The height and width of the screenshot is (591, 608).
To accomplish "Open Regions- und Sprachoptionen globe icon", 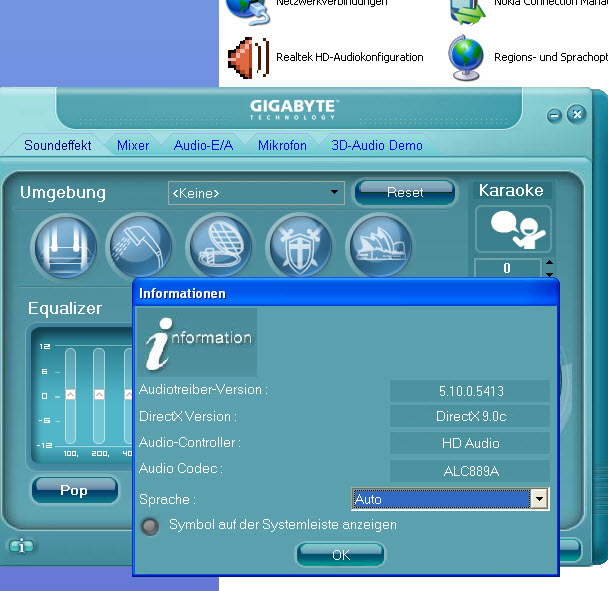I will tap(466, 57).
